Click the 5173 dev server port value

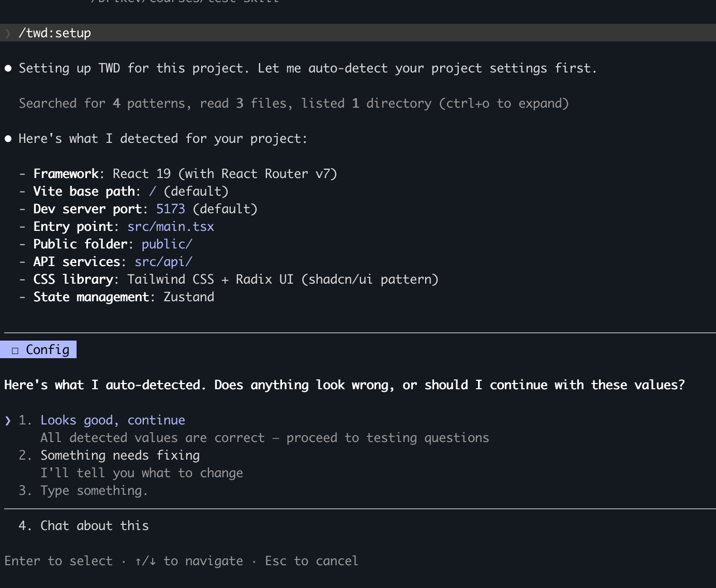point(170,209)
